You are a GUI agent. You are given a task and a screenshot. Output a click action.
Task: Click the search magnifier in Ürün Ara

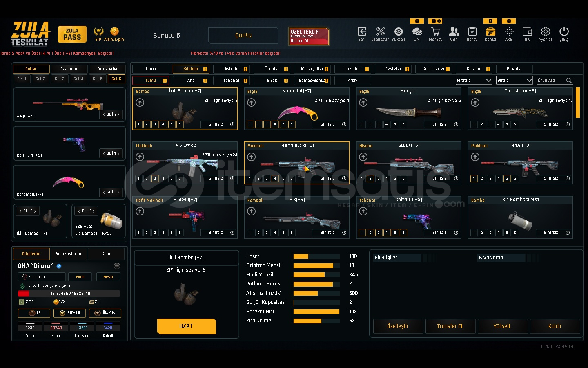569,81
